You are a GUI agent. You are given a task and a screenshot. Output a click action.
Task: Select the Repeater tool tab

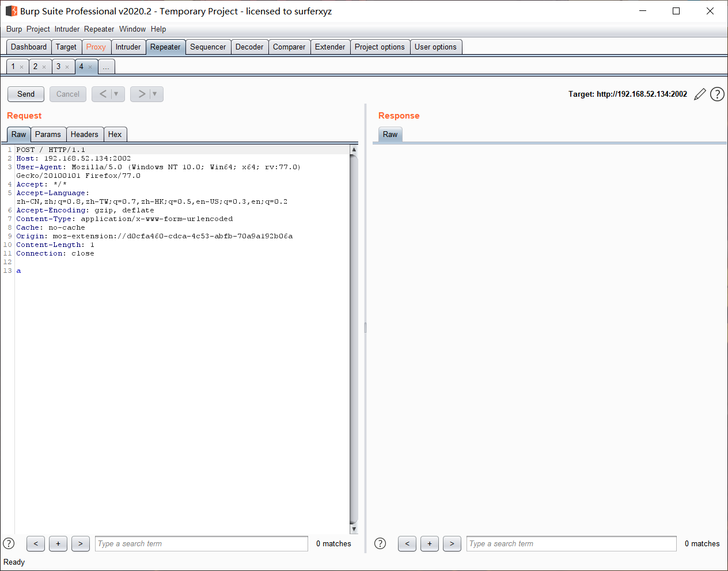(x=165, y=47)
